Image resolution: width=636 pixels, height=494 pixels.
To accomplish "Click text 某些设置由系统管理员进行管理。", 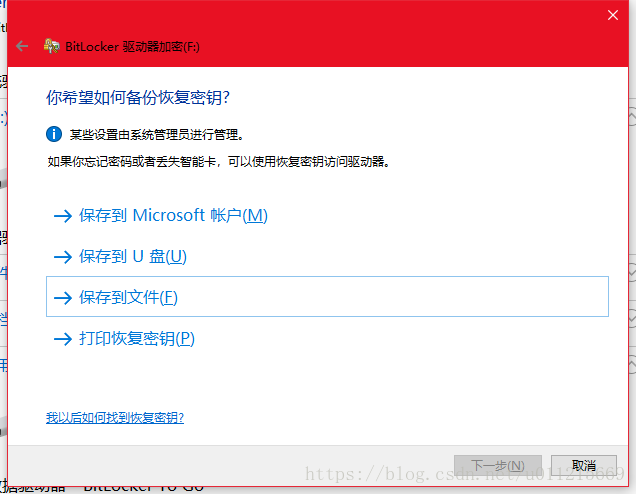I will pyautogui.click(x=157, y=135).
